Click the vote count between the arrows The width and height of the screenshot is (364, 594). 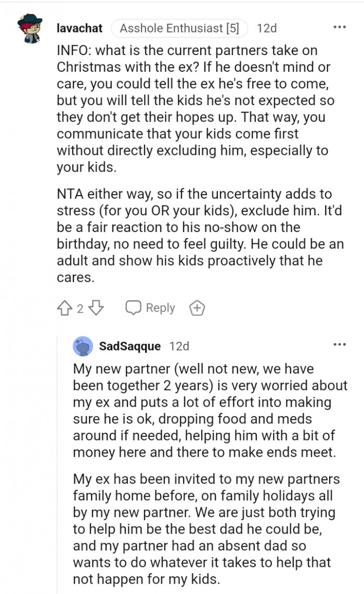pos(80,309)
